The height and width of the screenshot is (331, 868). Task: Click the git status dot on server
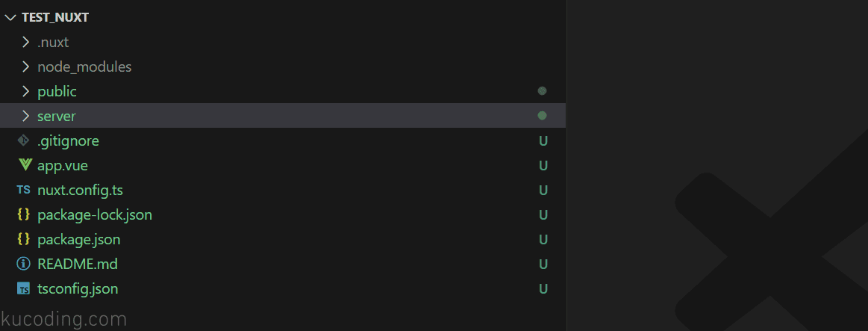[542, 116]
